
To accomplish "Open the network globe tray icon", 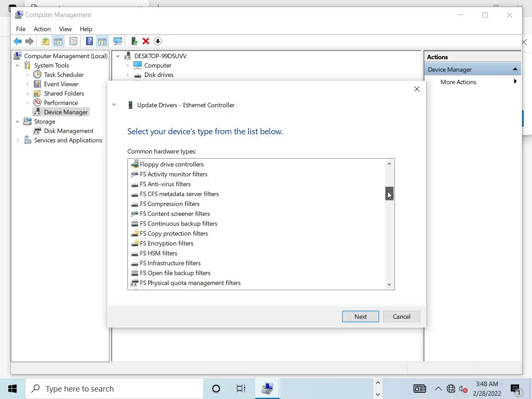I will (x=451, y=389).
